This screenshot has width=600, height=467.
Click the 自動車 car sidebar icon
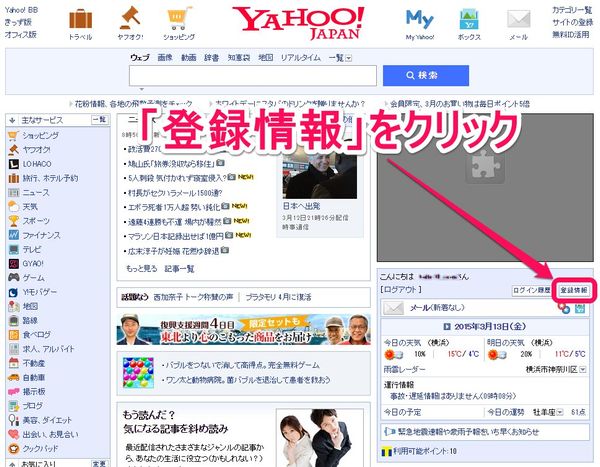click(x=13, y=377)
